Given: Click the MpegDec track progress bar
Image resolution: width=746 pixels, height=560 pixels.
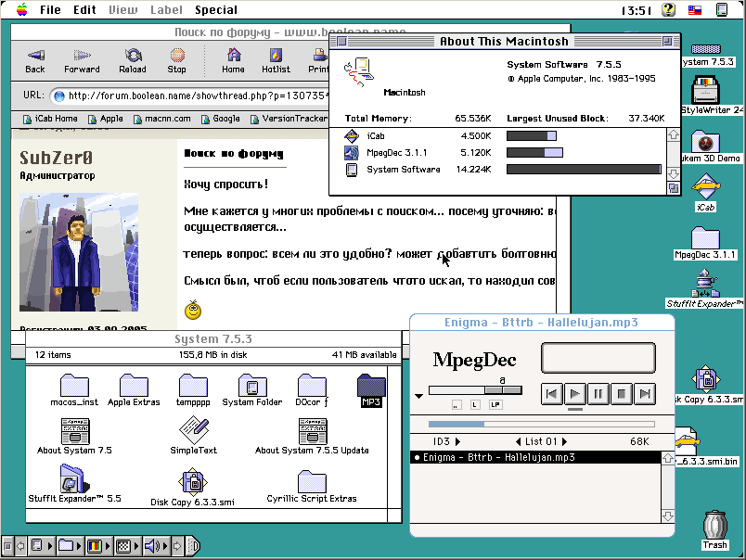Looking at the screenshot, I should click(x=540, y=425).
